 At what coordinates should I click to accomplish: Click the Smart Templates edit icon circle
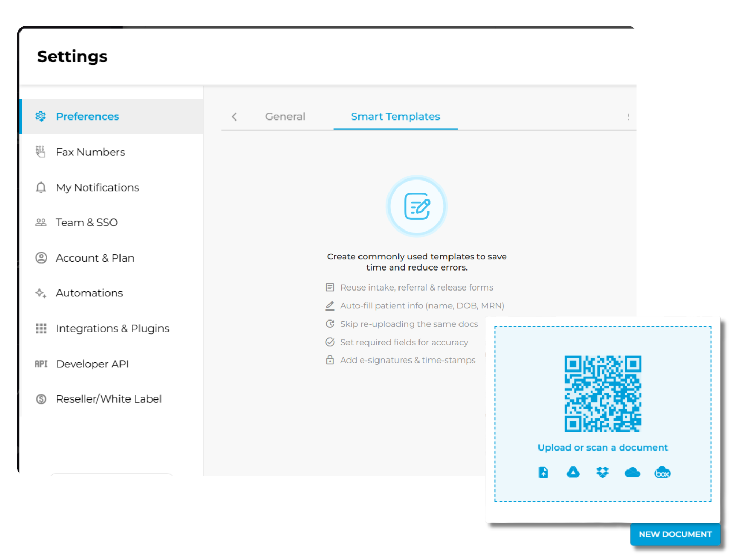[x=417, y=206]
